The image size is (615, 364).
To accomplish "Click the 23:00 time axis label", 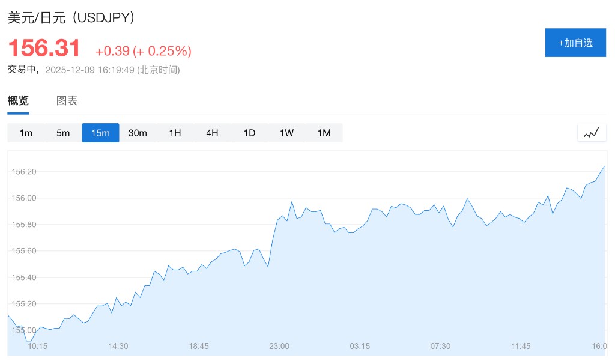I will [x=279, y=346].
